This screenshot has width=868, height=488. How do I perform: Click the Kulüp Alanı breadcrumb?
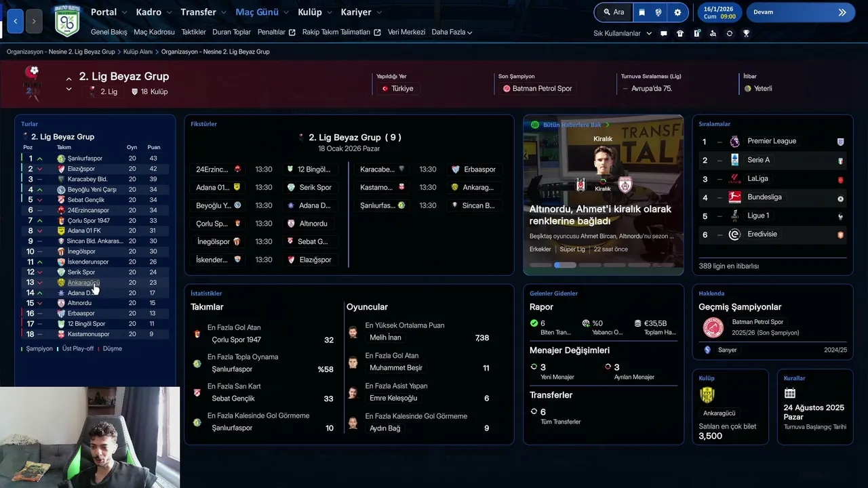tap(136, 52)
